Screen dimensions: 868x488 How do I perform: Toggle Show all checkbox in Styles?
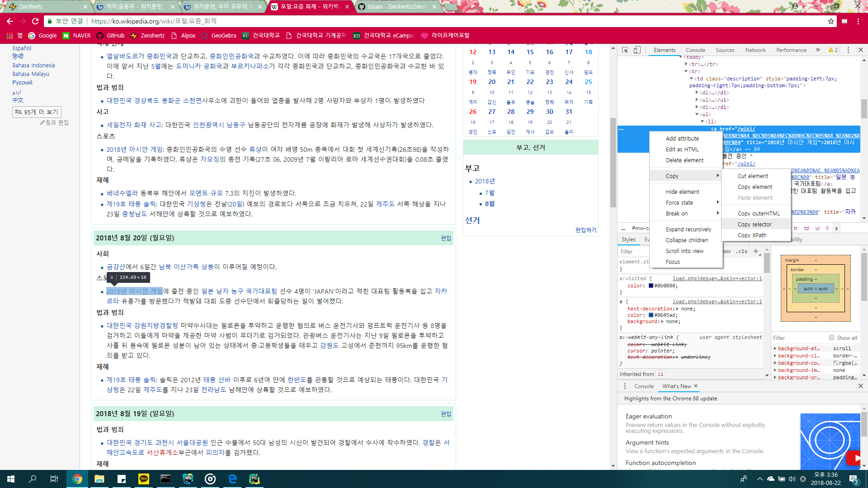tap(832, 338)
